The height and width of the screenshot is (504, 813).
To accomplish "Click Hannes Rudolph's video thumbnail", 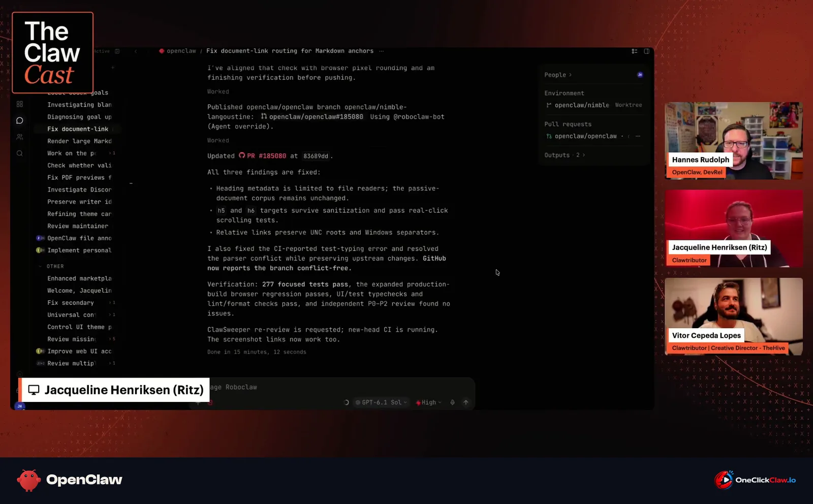I will click(734, 141).
